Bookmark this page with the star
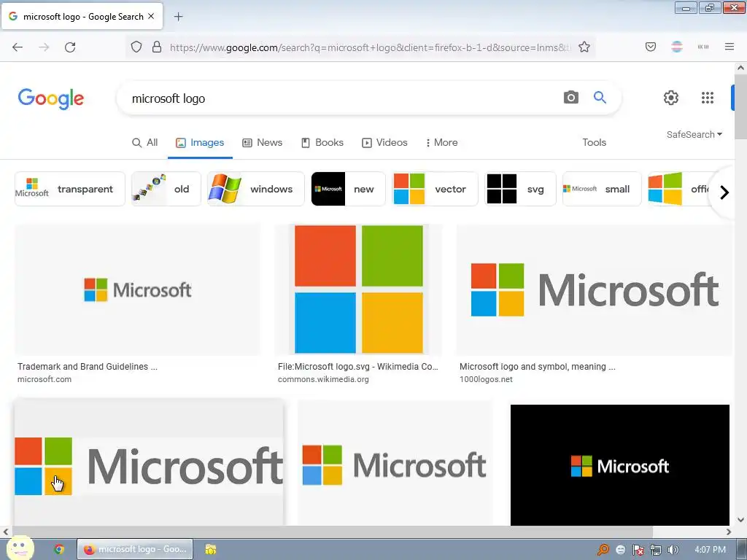Screen dimensions: 747x560 [x=584, y=47]
